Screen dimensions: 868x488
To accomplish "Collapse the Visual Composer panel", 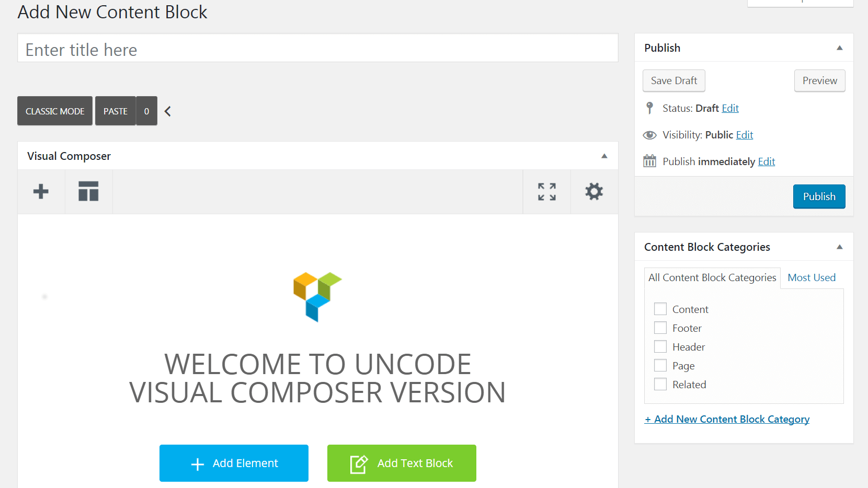I will click(604, 156).
